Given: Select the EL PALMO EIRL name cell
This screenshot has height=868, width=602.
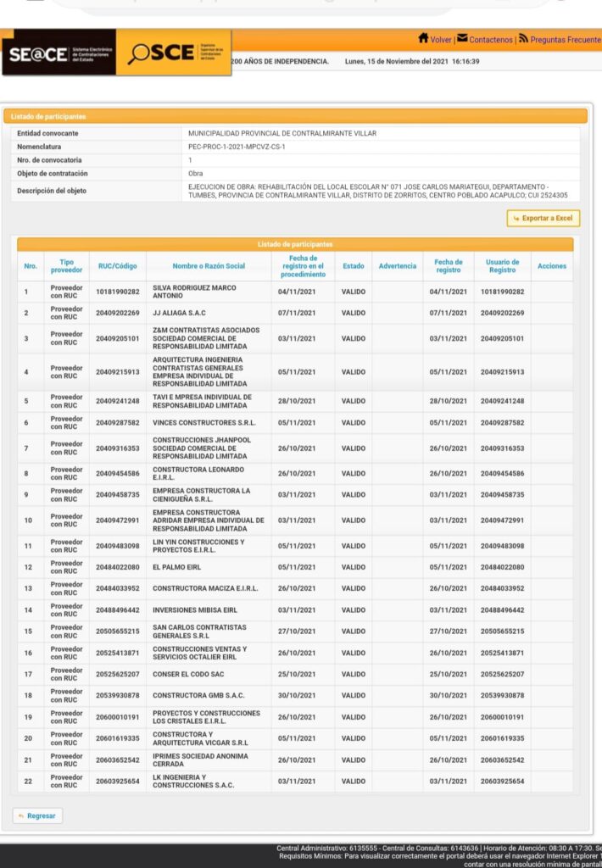Looking at the screenshot, I should (x=176, y=567).
